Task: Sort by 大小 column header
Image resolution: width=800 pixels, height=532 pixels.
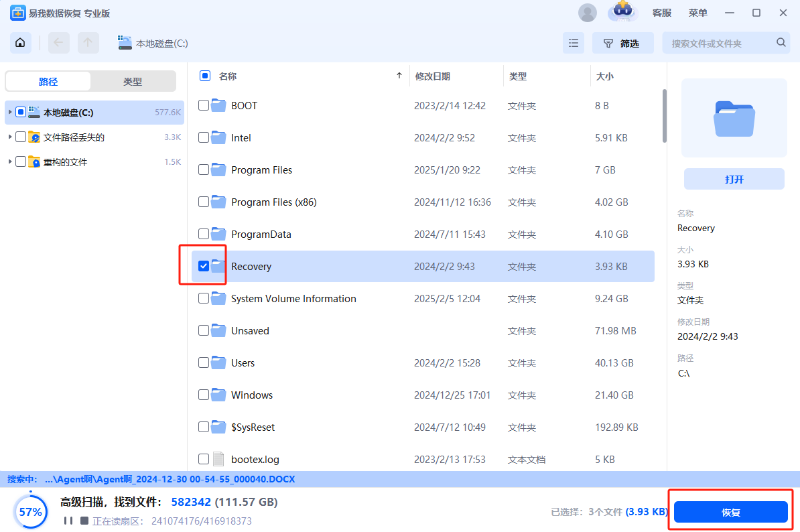Action: coord(604,76)
